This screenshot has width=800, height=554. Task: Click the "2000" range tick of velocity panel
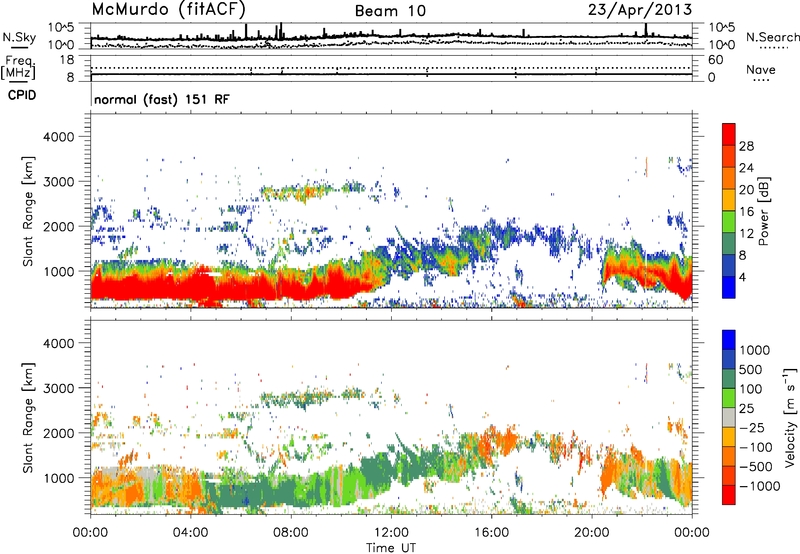(x=58, y=433)
